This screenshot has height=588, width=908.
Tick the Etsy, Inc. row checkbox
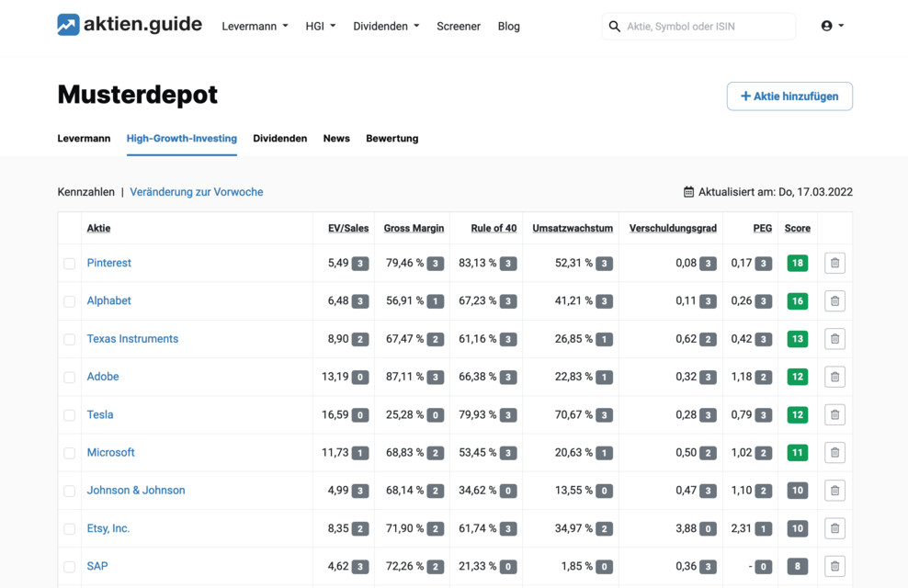coord(70,529)
